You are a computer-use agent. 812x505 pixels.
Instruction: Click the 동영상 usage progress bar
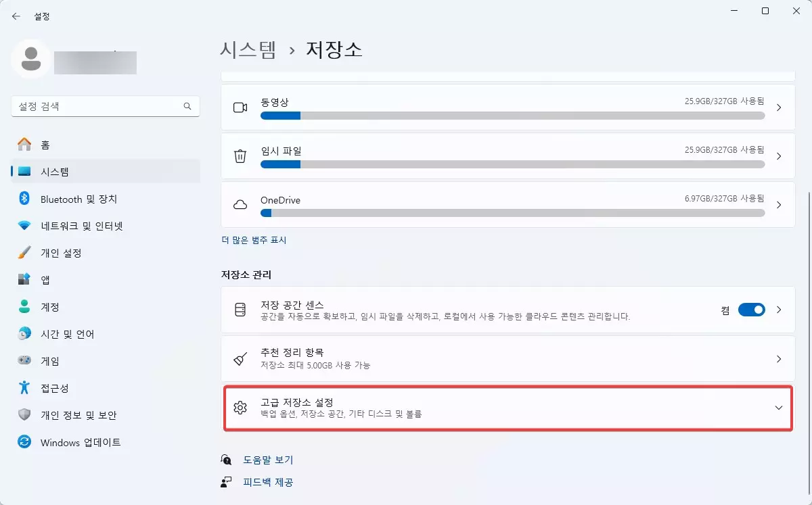(x=512, y=116)
